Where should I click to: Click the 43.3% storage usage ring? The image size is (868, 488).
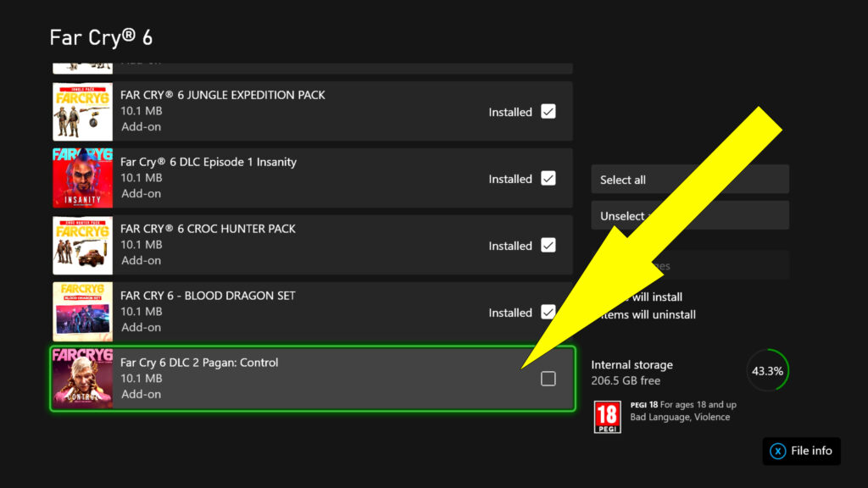click(767, 371)
